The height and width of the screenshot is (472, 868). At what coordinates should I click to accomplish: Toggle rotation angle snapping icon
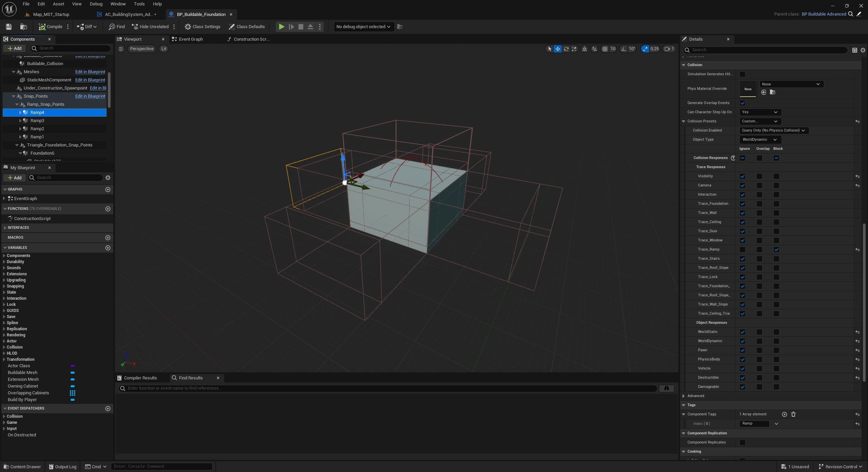[x=623, y=49]
